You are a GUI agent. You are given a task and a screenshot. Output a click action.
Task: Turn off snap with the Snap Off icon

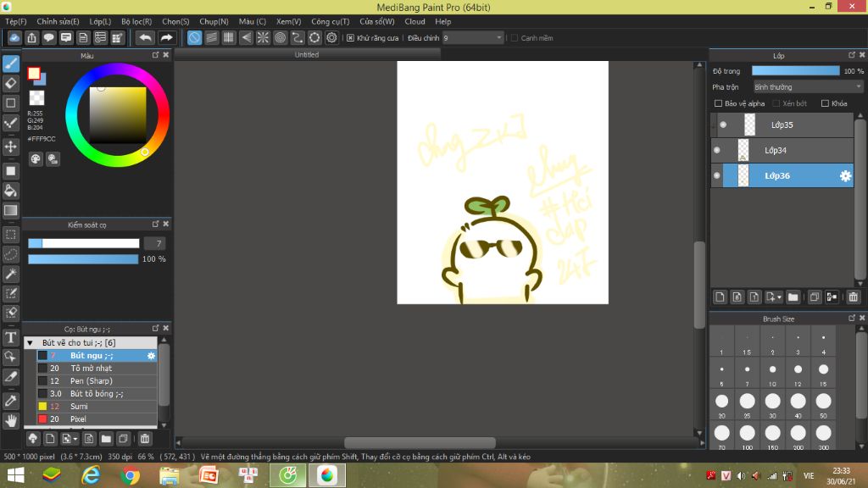[x=194, y=37]
